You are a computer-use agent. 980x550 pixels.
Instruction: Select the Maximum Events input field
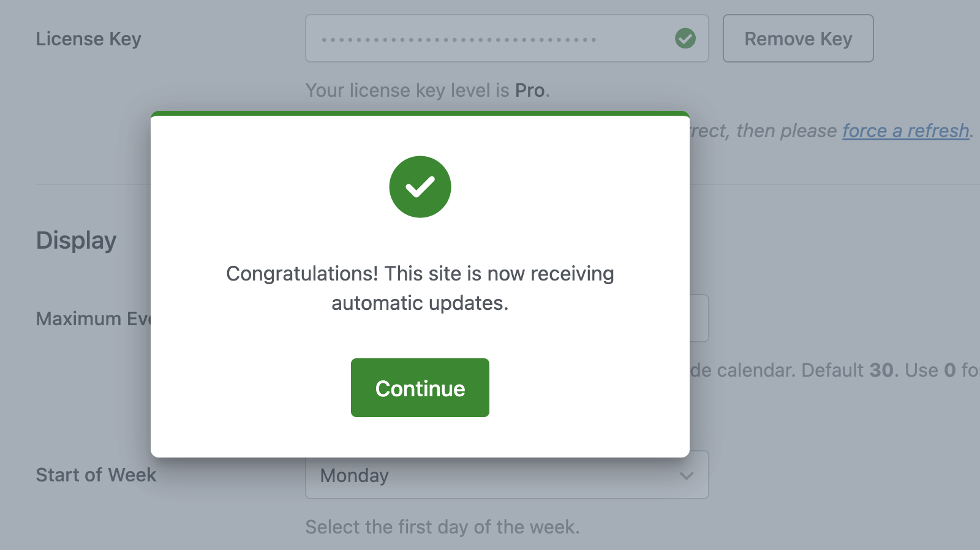coord(698,318)
